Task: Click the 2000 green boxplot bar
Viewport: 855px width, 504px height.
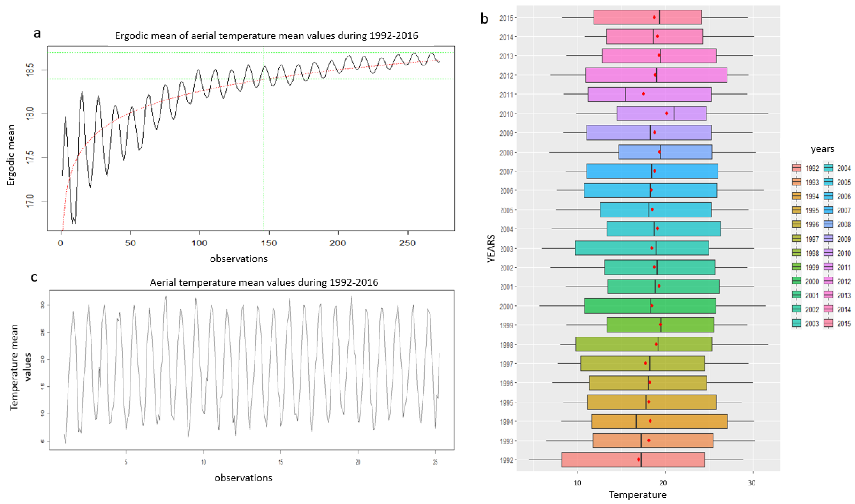Action: (650, 306)
